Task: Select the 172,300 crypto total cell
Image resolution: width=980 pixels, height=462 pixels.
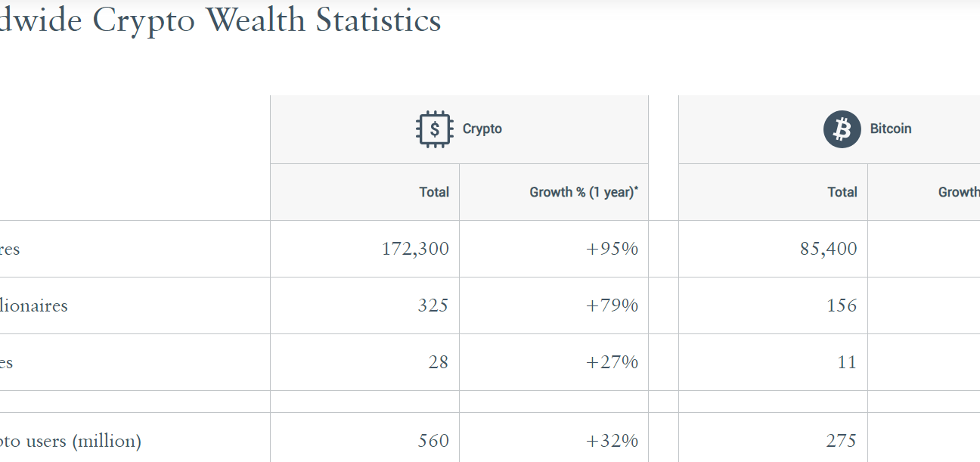Action: (x=415, y=249)
